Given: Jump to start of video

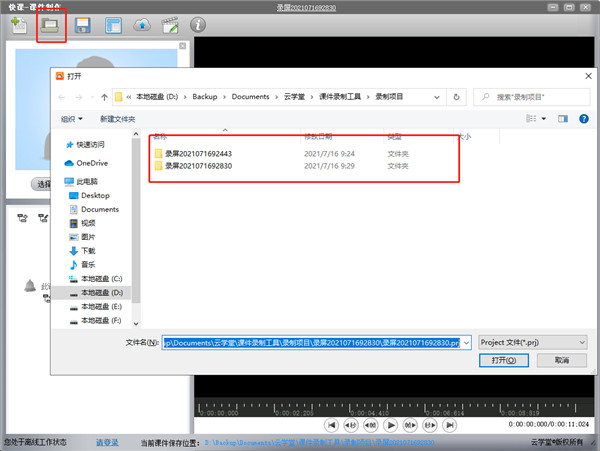Looking at the screenshot, I should point(331,425).
